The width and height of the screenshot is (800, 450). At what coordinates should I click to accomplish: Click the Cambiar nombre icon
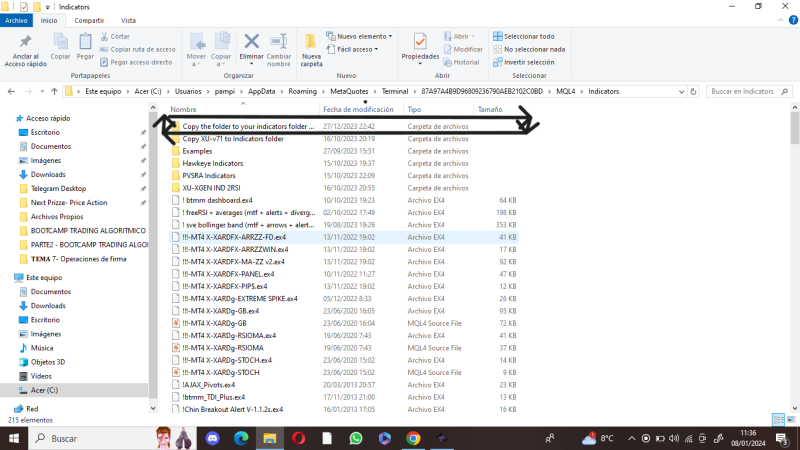(x=279, y=41)
